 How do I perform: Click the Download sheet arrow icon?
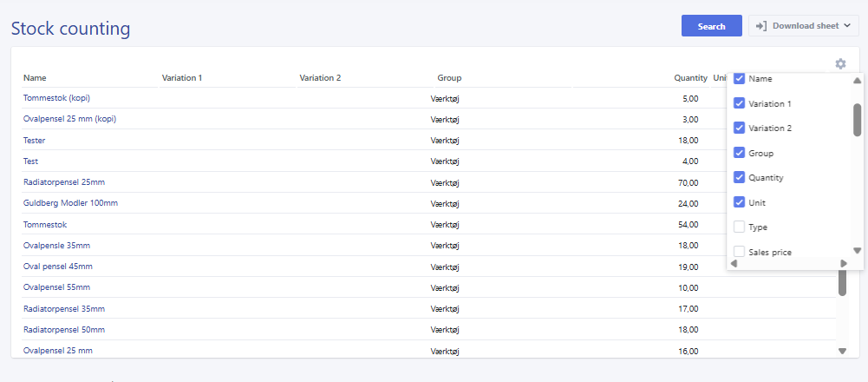click(761, 26)
